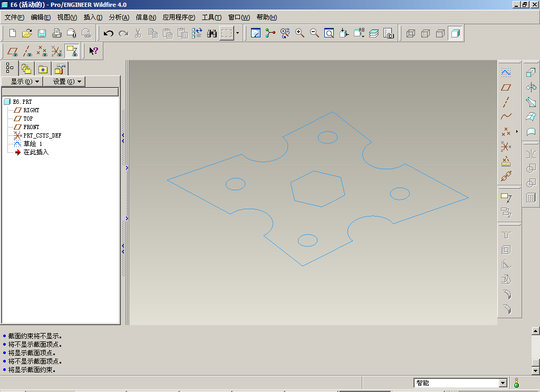Switch to hidden line display mode
Screen dimensions: 540x392
tap(426, 33)
